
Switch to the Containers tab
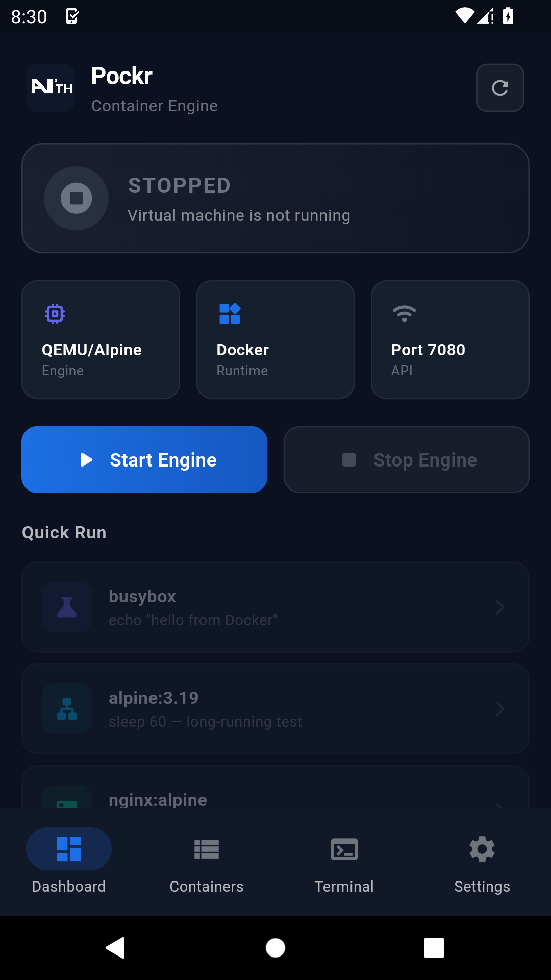(207, 862)
